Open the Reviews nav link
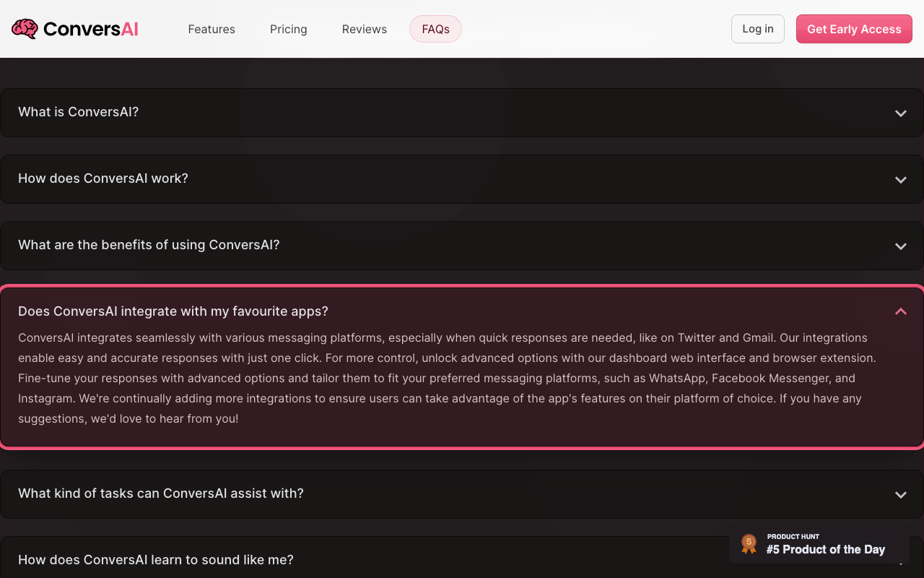 (x=365, y=29)
